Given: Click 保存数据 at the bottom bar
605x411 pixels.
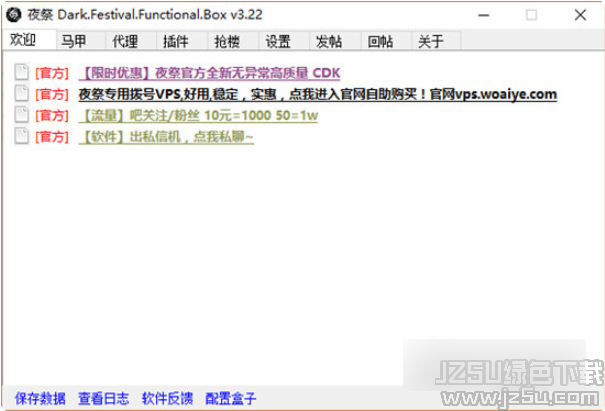Looking at the screenshot, I should click(40, 398).
